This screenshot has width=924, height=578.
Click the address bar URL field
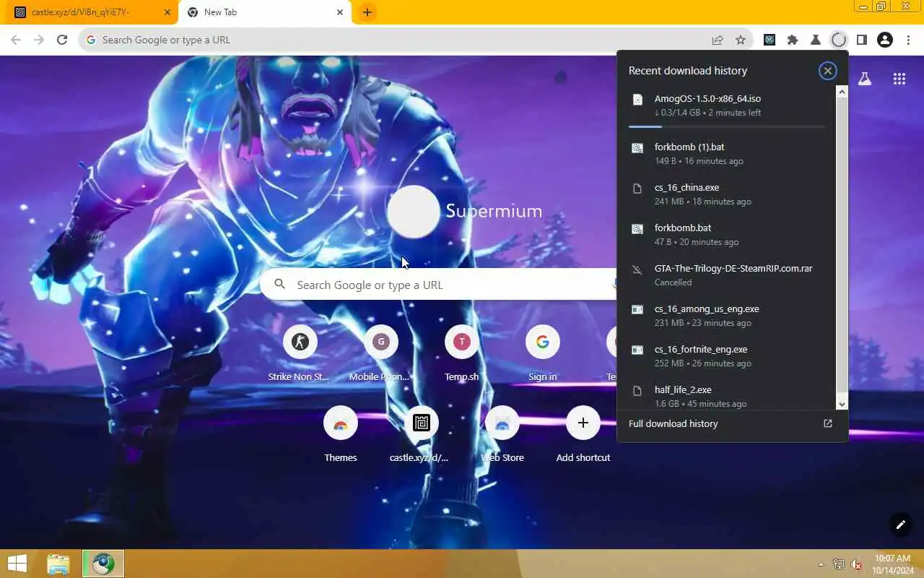click(415, 40)
